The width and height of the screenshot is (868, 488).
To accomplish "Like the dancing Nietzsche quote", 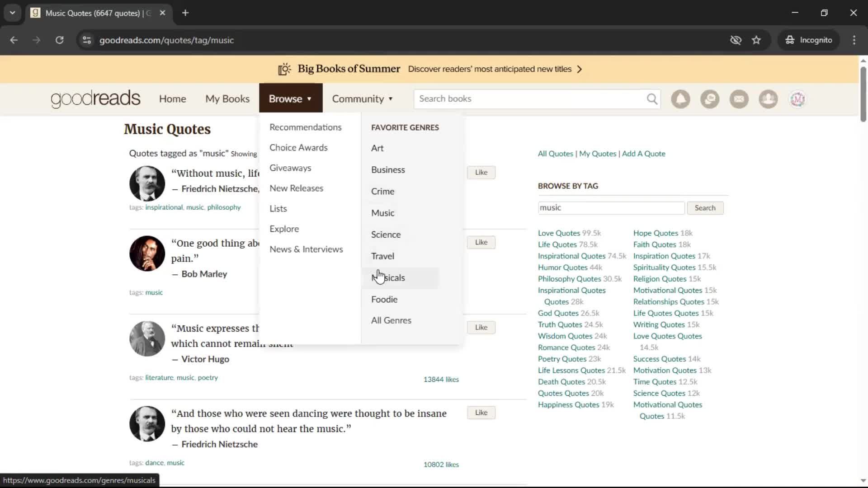I will pos(481,413).
